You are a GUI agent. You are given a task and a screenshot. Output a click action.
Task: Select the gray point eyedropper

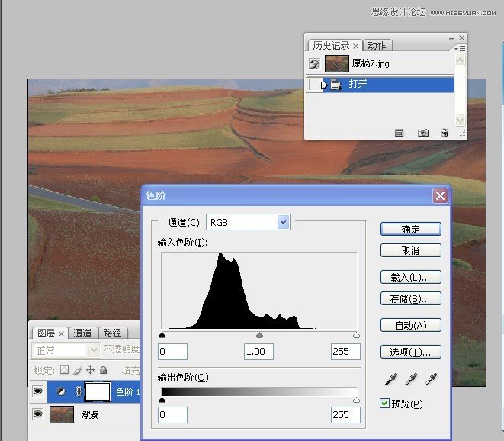411,379
